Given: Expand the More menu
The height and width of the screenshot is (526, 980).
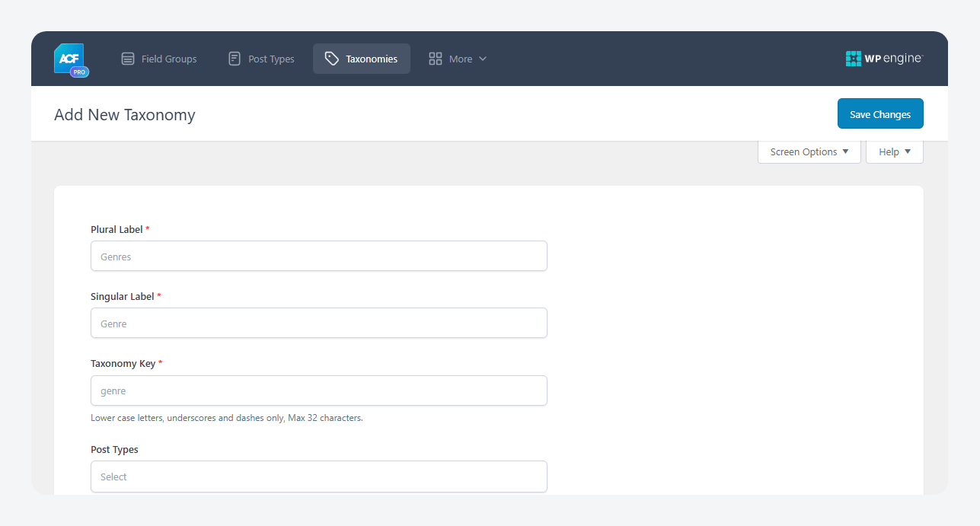Looking at the screenshot, I should click(458, 59).
